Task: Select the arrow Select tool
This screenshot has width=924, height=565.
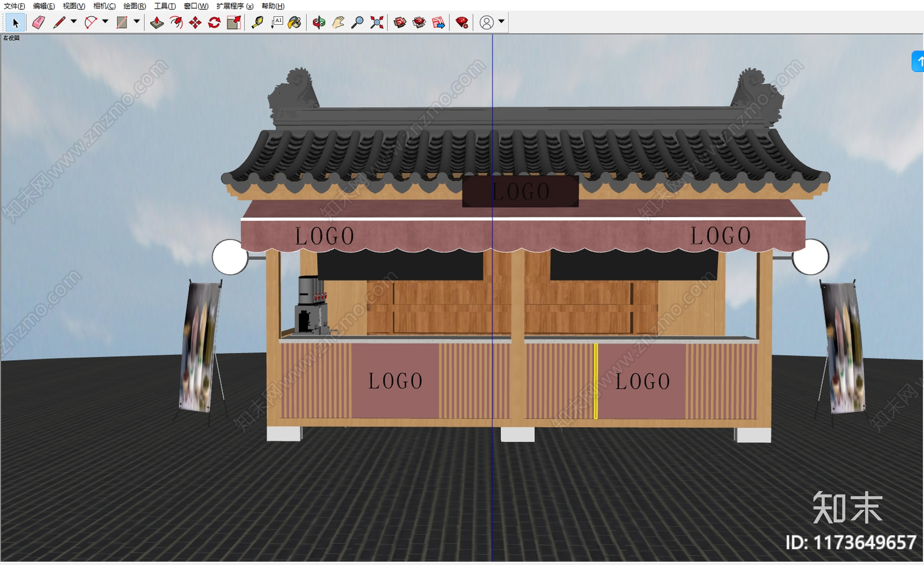Action: [x=15, y=23]
